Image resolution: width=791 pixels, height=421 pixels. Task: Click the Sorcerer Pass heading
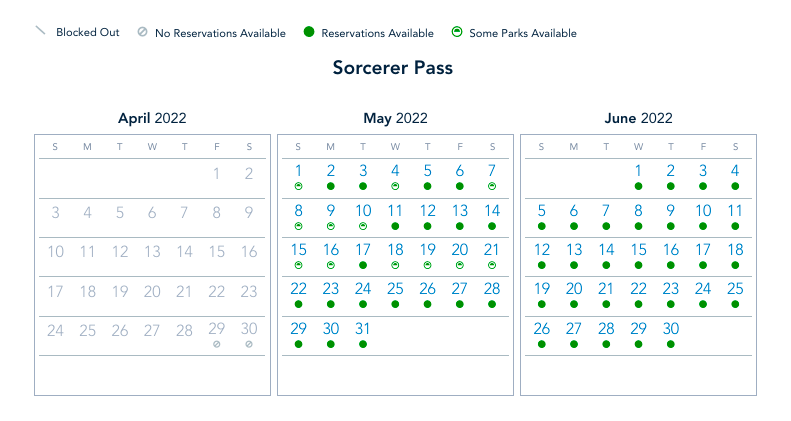(x=393, y=69)
